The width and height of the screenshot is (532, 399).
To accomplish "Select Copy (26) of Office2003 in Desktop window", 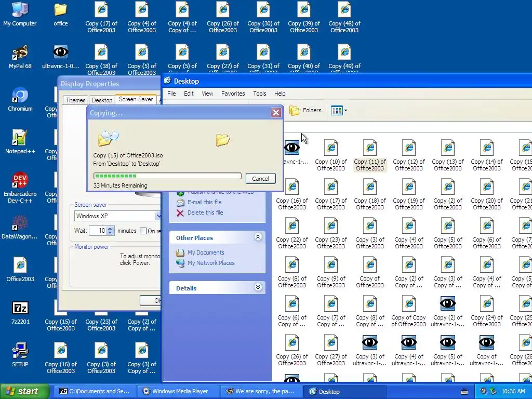I will 292,351.
